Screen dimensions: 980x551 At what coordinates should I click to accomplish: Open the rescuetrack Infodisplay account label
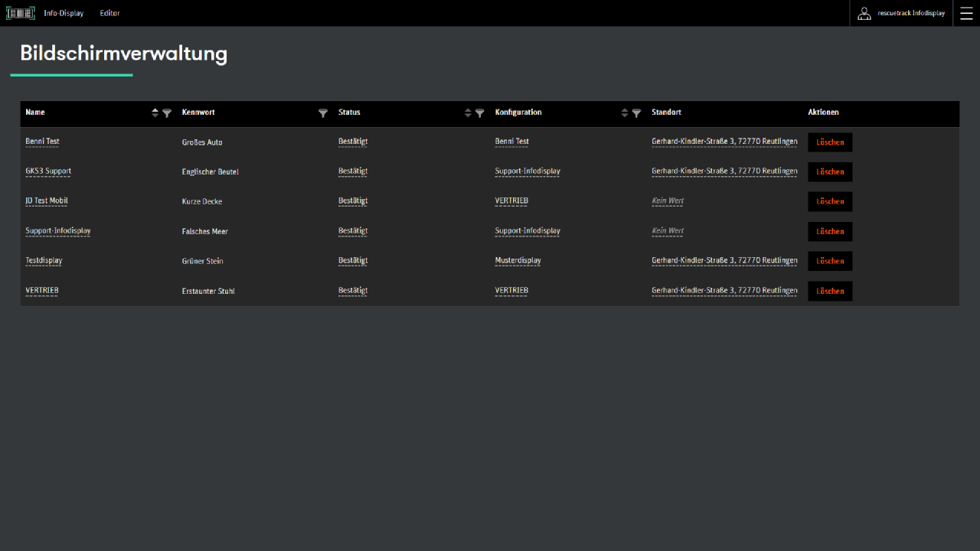pos(911,13)
